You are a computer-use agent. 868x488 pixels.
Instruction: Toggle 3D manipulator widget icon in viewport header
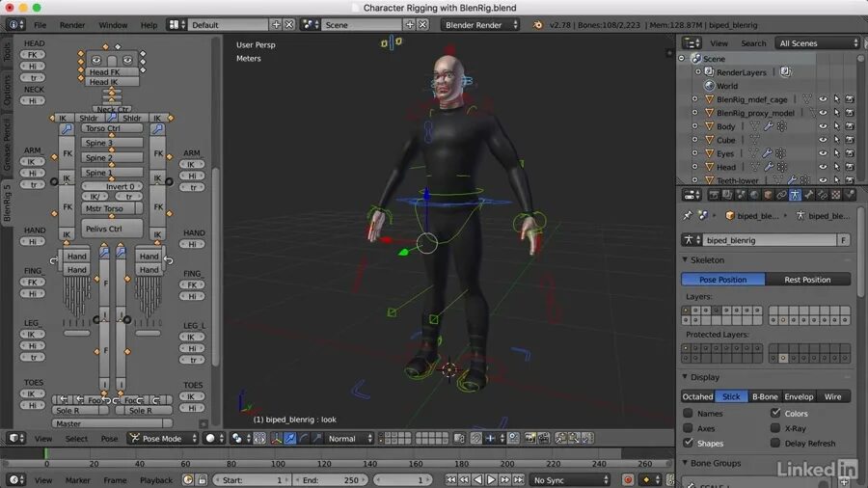(276, 438)
